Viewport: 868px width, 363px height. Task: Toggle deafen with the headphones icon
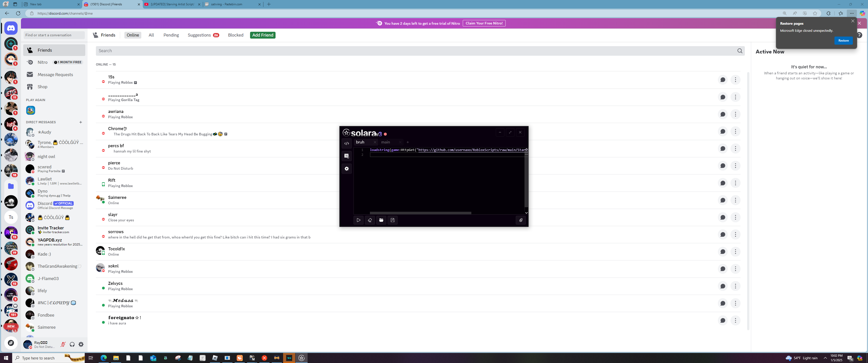point(72,344)
